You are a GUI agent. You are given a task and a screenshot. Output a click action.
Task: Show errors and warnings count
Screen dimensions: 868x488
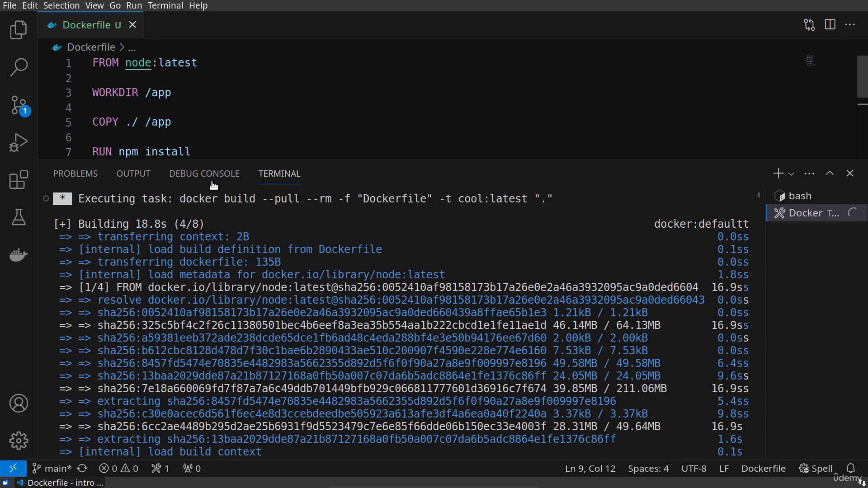[x=118, y=468]
